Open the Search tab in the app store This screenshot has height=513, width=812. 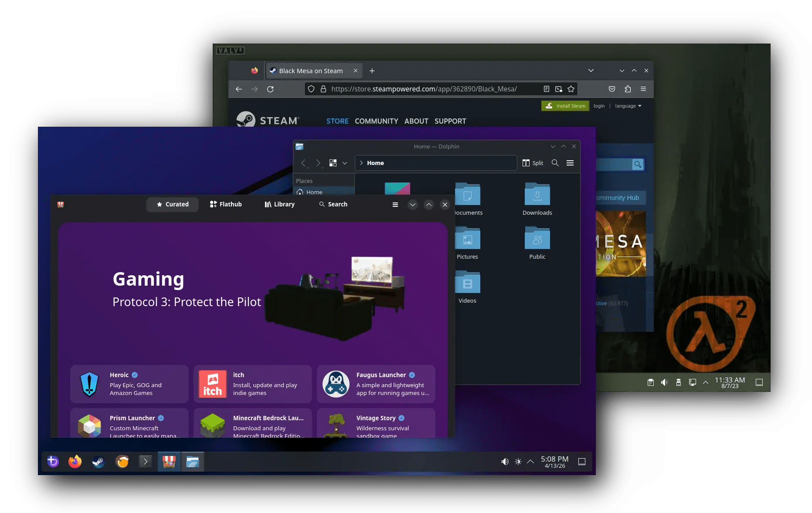pos(333,204)
